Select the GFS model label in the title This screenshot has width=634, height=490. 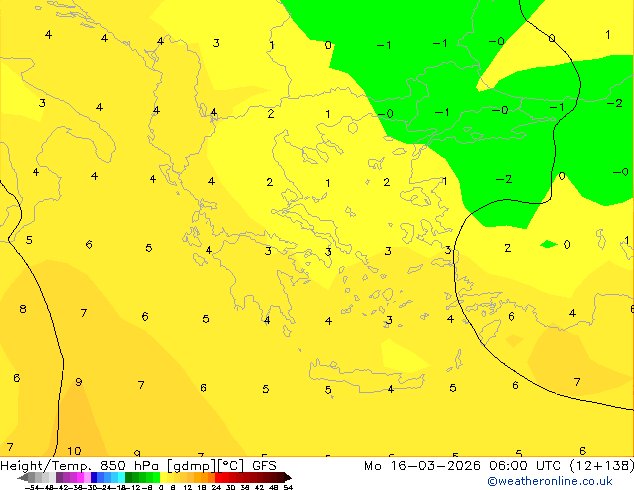(x=264, y=466)
